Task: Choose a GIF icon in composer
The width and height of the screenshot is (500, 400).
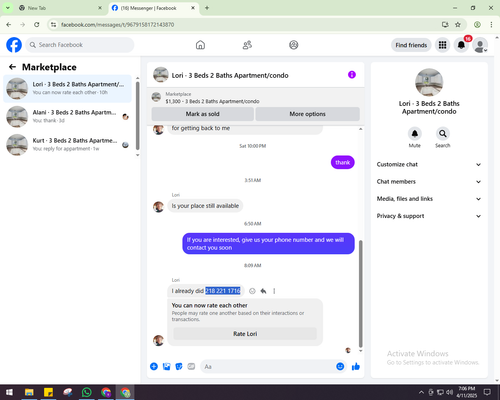Action: click(191, 367)
